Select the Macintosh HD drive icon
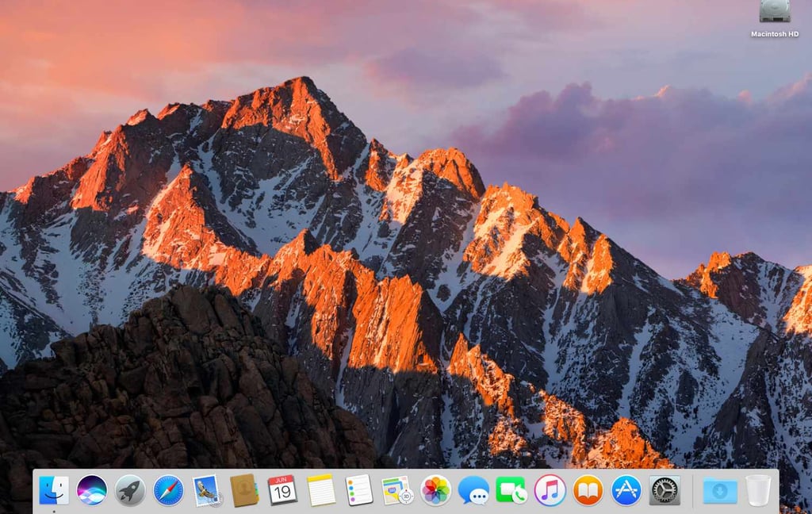Viewport: 812px width, 514px height. pos(775,11)
